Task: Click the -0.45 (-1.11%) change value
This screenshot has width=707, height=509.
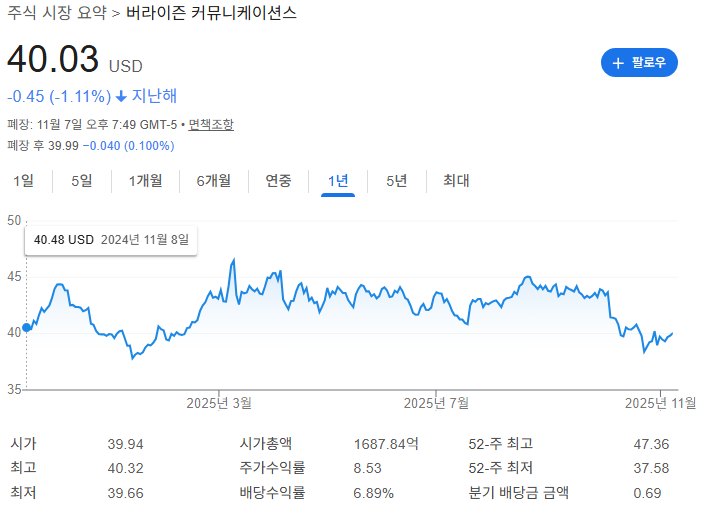Action: click(x=59, y=96)
